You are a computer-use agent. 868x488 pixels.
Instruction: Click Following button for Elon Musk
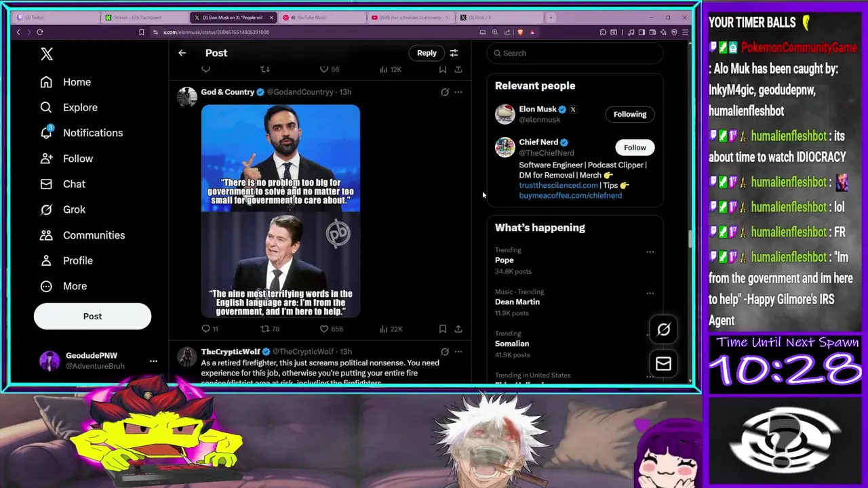pyautogui.click(x=630, y=115)
